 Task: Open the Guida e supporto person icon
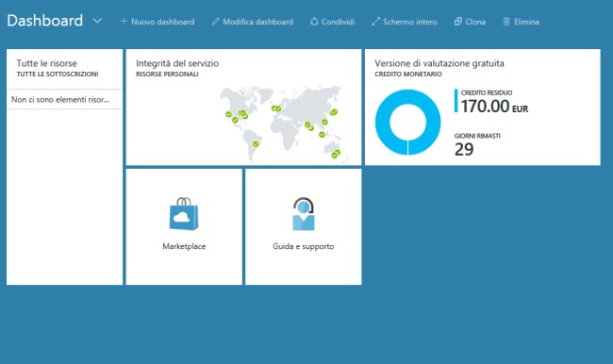[304, 213]
